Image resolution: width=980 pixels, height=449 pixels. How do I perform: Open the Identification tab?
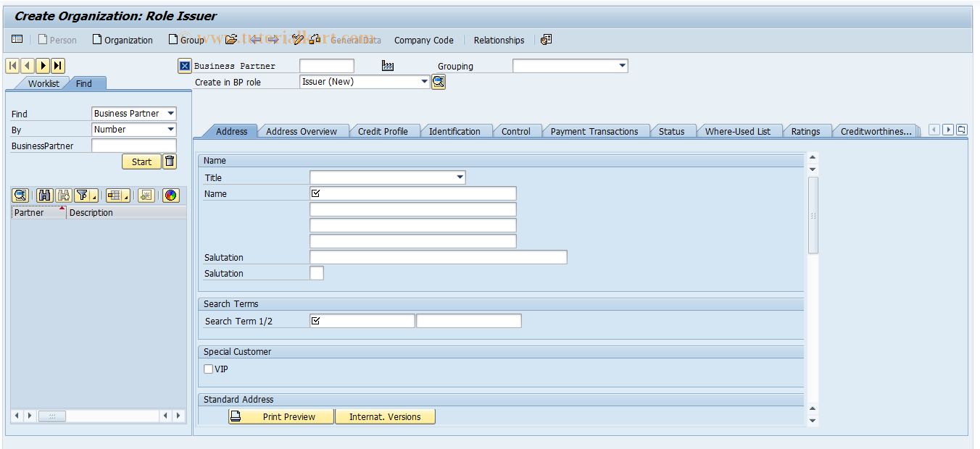pyautogui.click(x=454, y=131)
